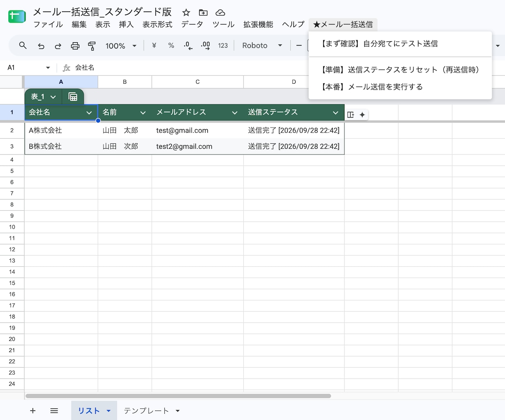
Task: Choose 【まず確認】自分宛てにテスト送信
Action: pos(400,44)
